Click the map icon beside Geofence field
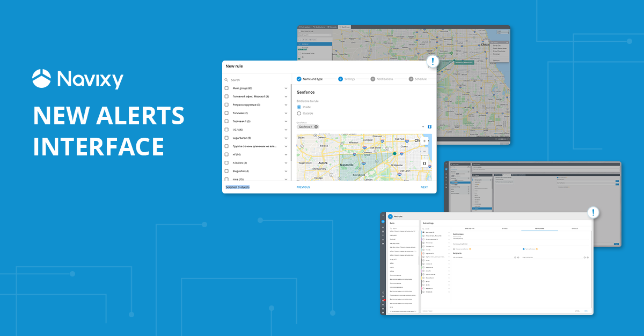Viewport: 644px width, 336px height. click(429, 127)
